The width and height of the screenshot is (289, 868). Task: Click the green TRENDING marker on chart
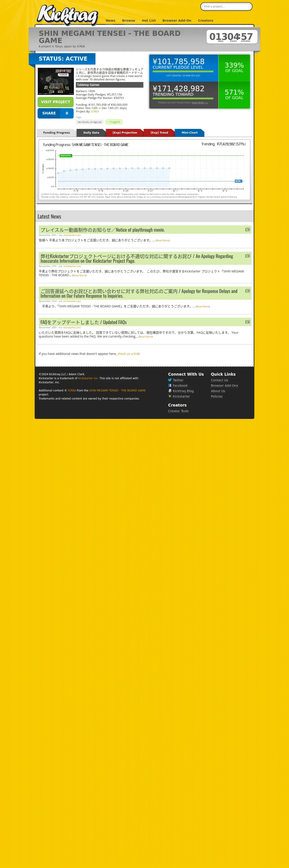pyautogui.click(x=65, y=156)
